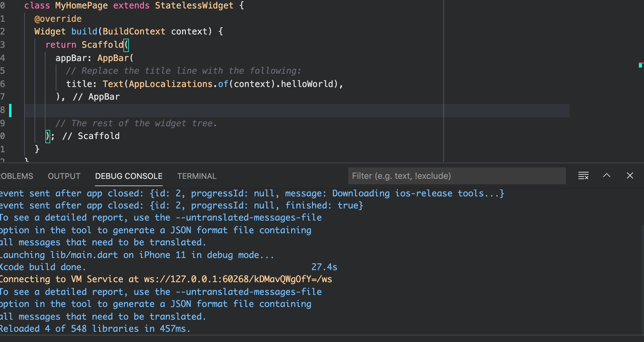Image resolution: width=644 pixels, height=342 pixels.
Task: Click the highlighted closing parenthesis of Scaffold
Action: click(x=48, y=136)
